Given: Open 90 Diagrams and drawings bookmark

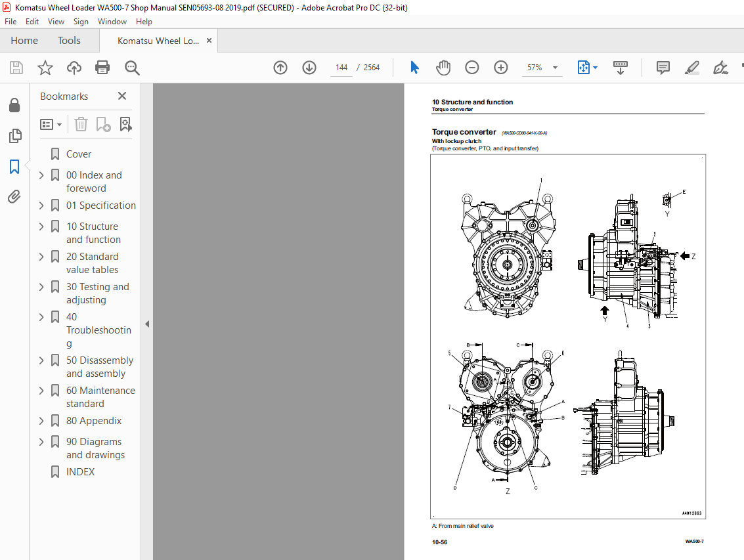Looking at the screenshot, I should click(x=95, y=448).
